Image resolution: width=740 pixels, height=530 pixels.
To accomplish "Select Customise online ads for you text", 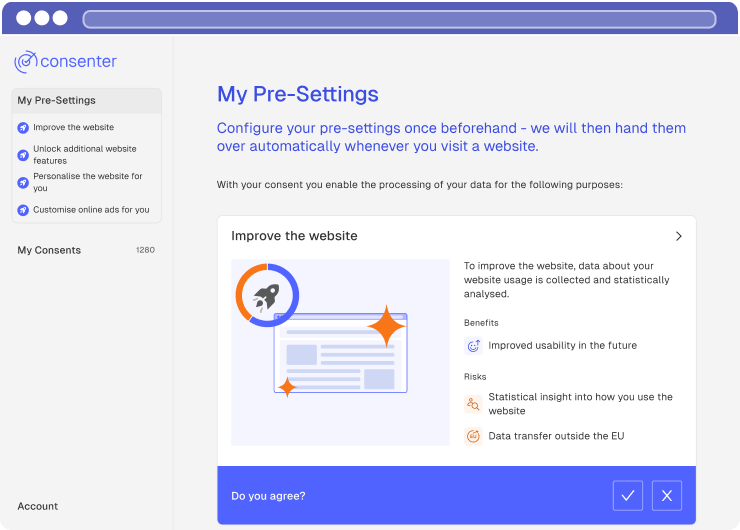I will [x=91, y=210].
